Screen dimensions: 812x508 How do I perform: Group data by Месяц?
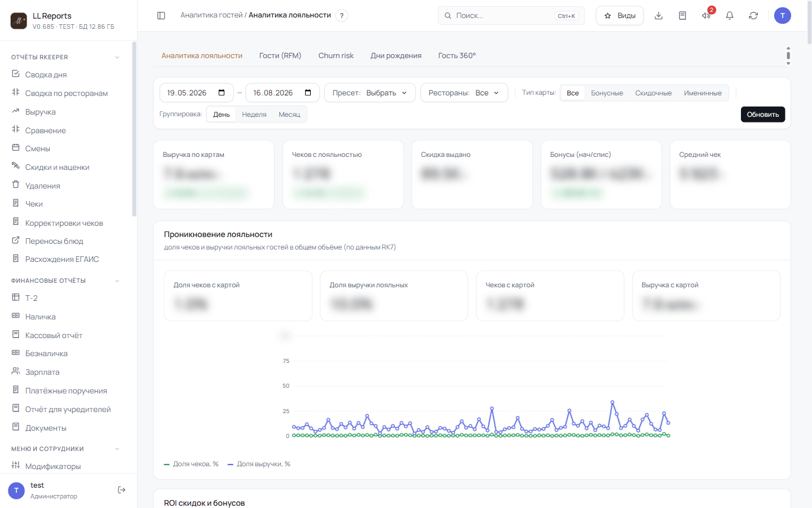pyautogui.click(x=289, y=115)
